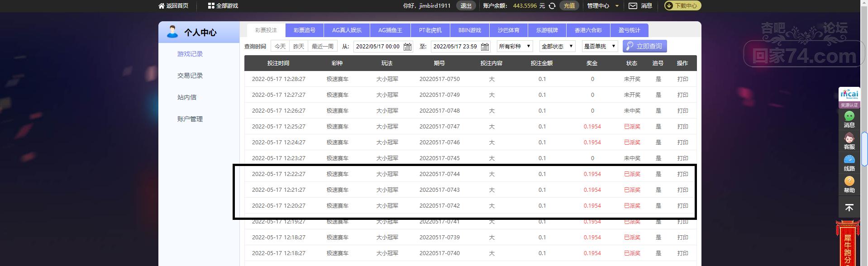
Task: Open 站内信 in left menu
Action: click(187, 97)
